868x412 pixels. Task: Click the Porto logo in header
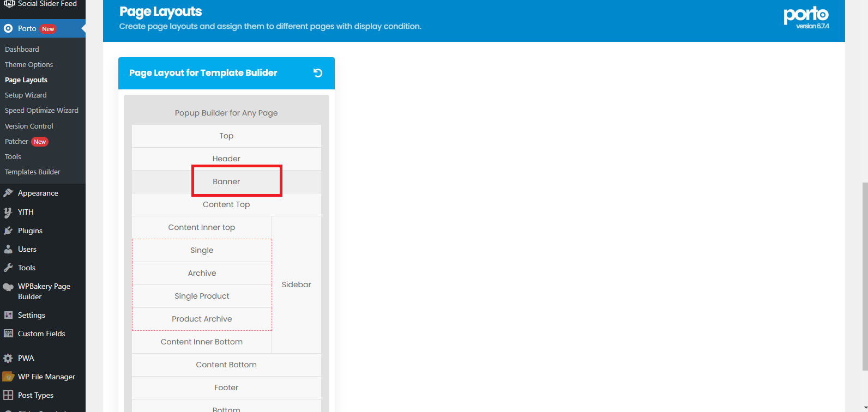tap(806, 16)
